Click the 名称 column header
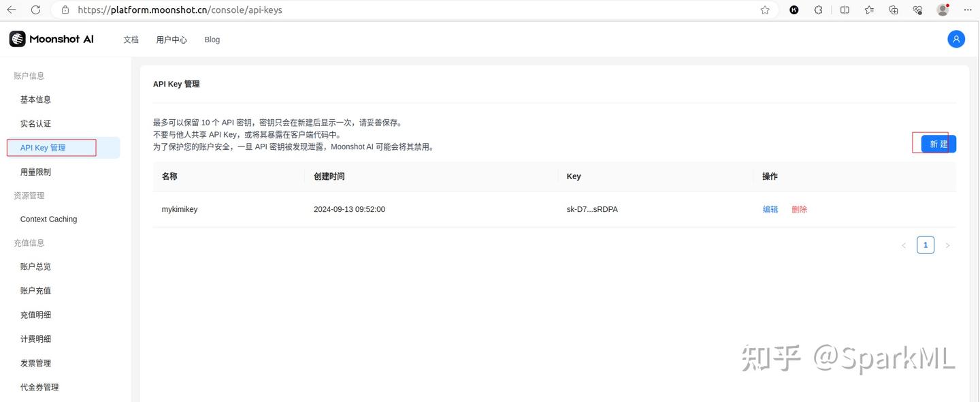The height and width of the screenshot is (402, 980). (169, 176)
